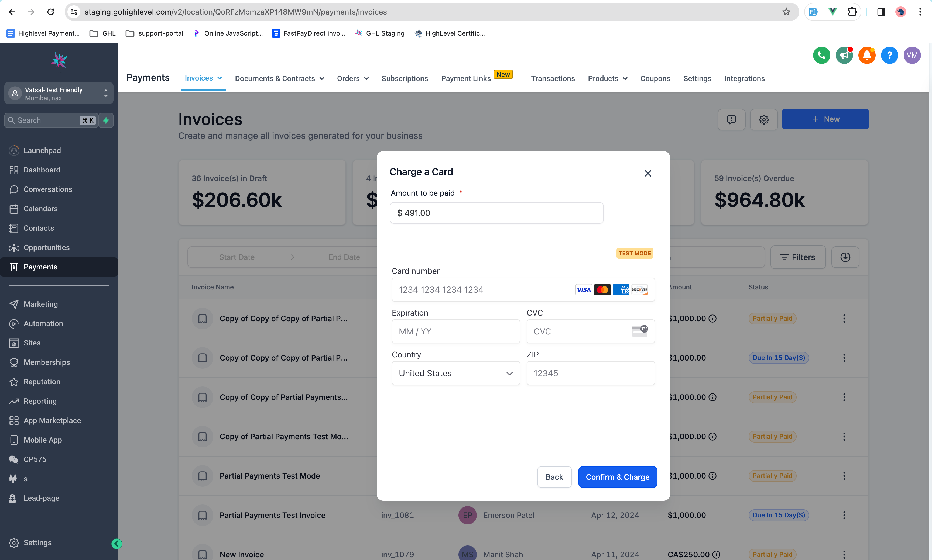This screenshot has height=560, width=932.
Task: Close the Charge a Card dialog
Action: point(648,173)
